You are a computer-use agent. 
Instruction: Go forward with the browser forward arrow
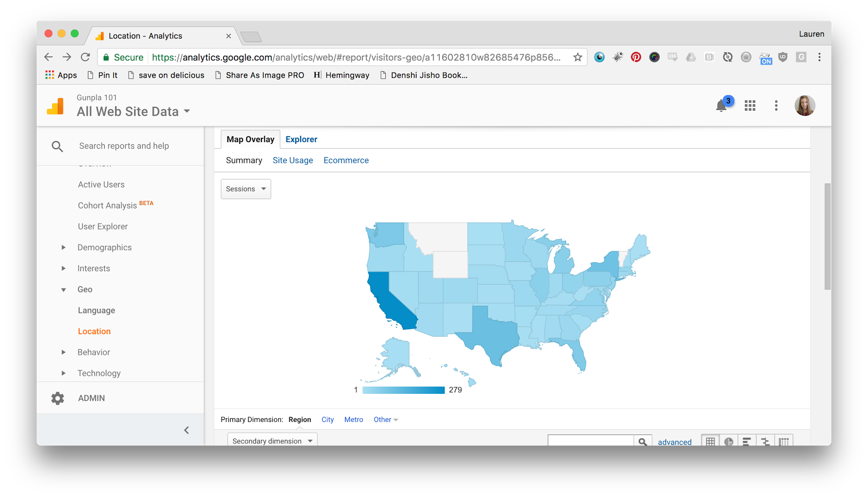coord(67,57)
